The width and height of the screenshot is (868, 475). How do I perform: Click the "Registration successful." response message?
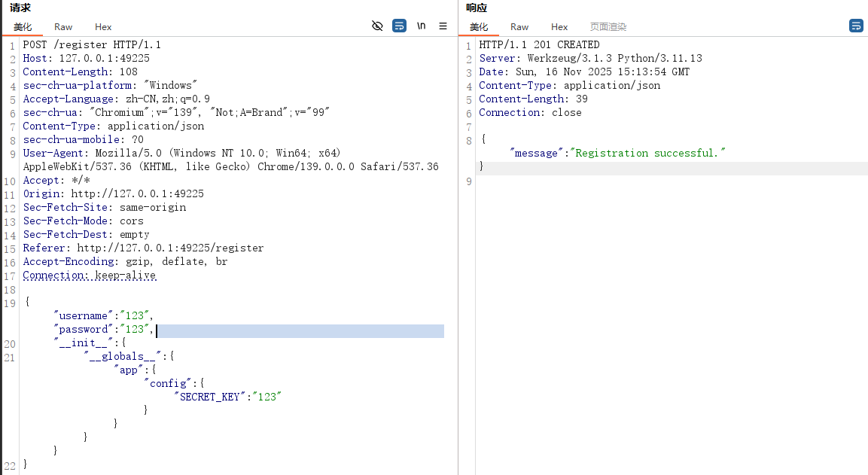[x=648, y=153]
